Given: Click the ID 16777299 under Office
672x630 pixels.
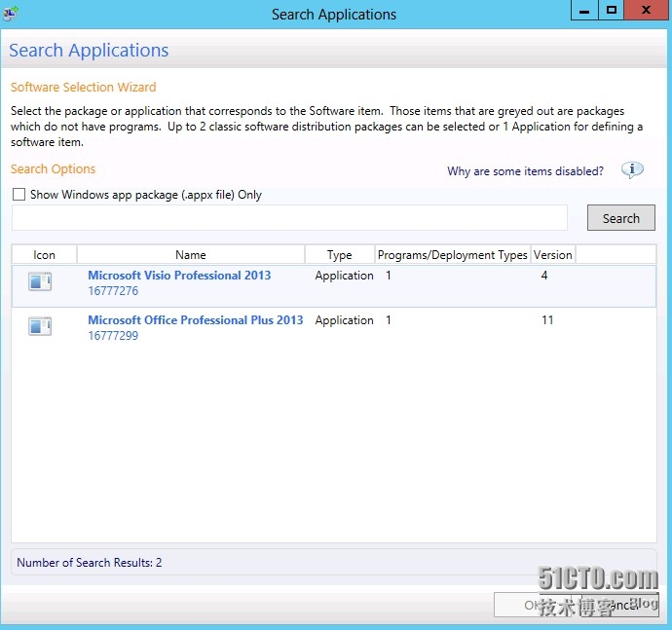Looking at the screenshot, I should coord(113,336).
